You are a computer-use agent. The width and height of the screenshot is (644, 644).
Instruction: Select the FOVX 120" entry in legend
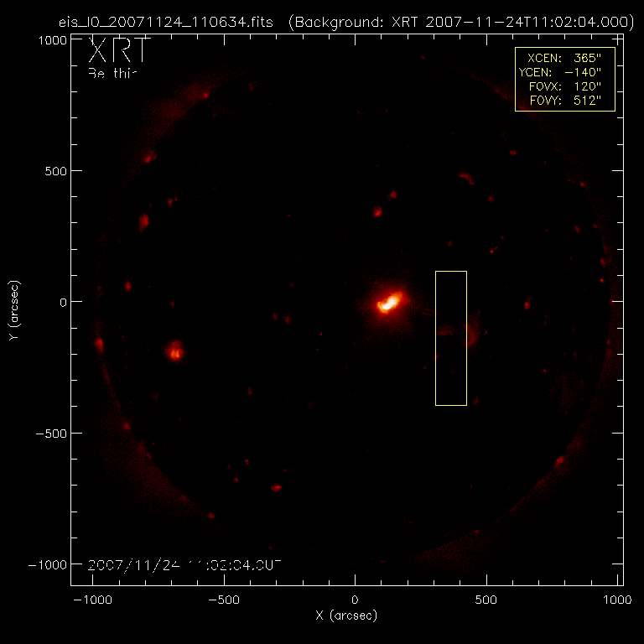point(565,87)
